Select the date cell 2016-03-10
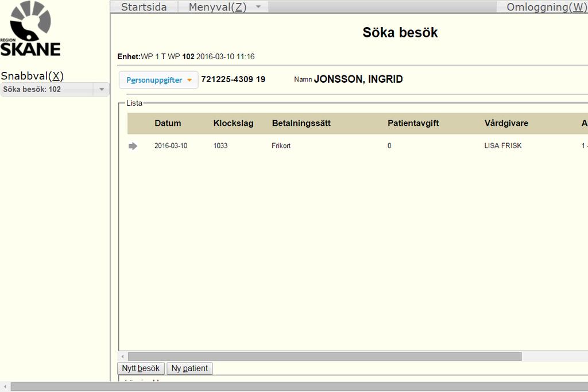Image resolution: width=588 pixels, height=392 pixels. click(x=171, y=145)
